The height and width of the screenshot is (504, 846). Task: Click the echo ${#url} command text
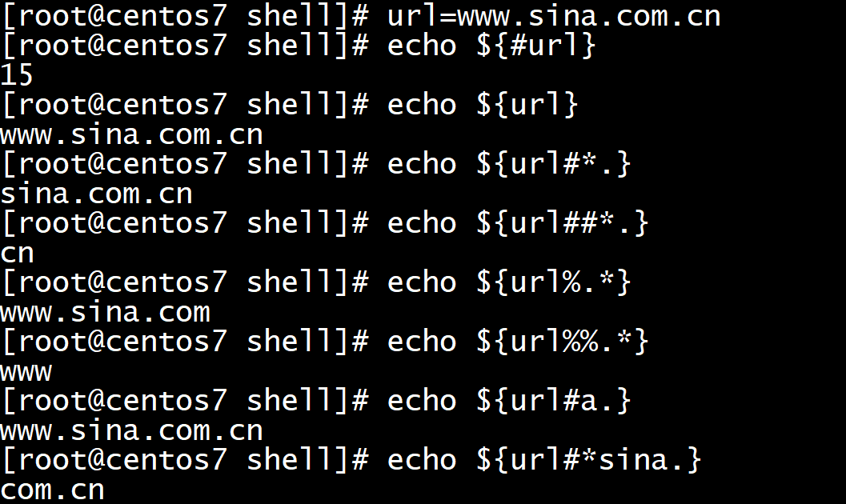pyautogui.click(x=491, y=45)
